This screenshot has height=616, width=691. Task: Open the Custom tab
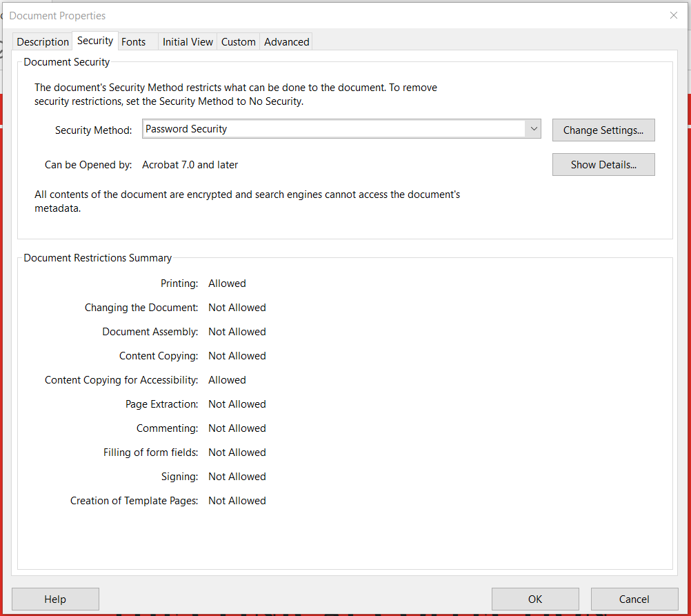239,42
